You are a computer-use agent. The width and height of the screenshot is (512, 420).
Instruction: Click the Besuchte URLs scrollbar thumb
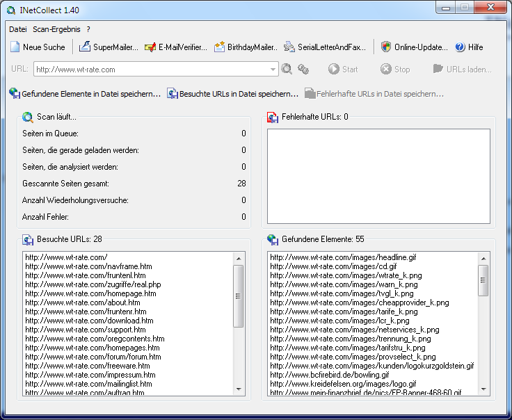239,296
